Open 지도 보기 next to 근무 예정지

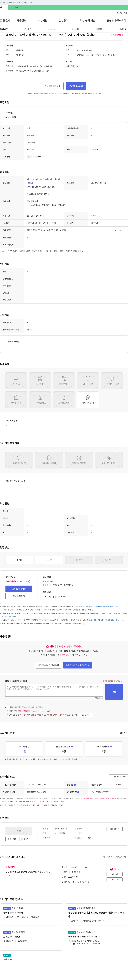click(119, 230)
